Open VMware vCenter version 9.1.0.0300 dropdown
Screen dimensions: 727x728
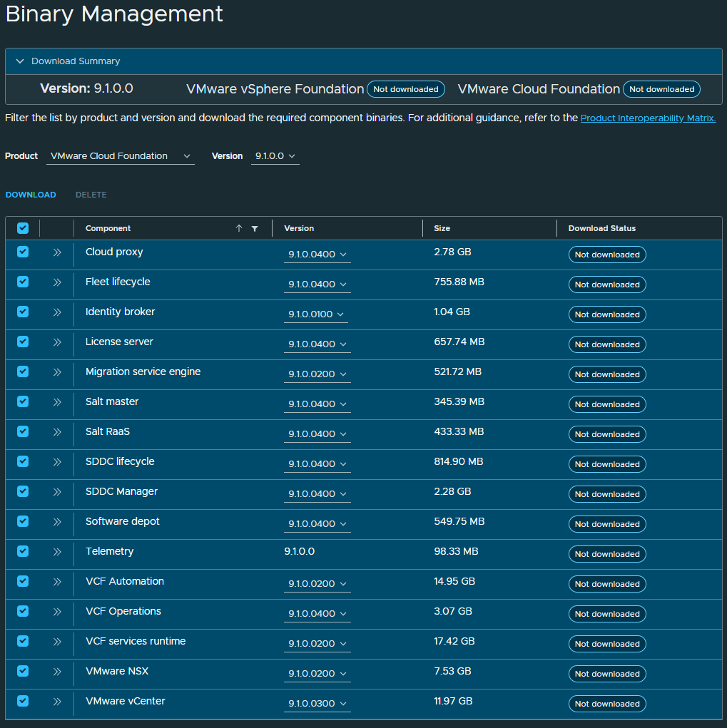[x=317, y=703]
